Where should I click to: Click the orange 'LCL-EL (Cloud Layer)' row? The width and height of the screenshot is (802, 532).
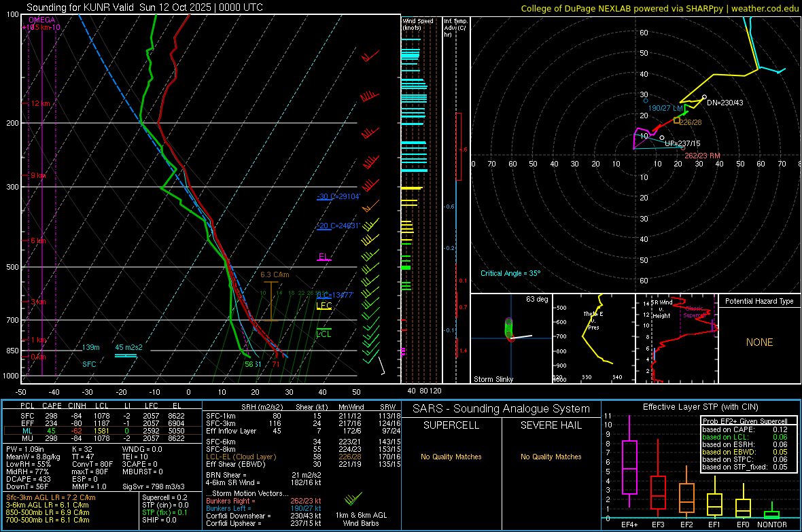[241, 457]
